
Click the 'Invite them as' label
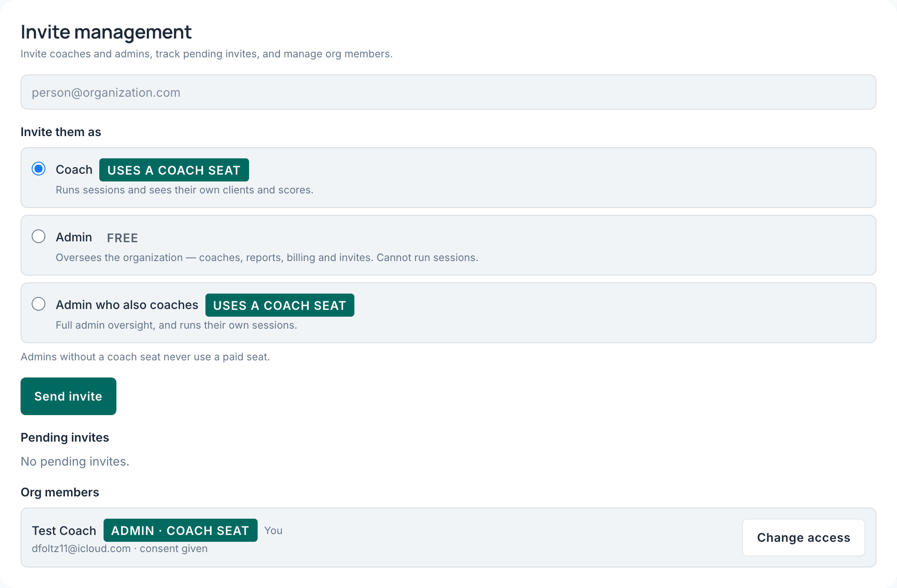[61, 132]
